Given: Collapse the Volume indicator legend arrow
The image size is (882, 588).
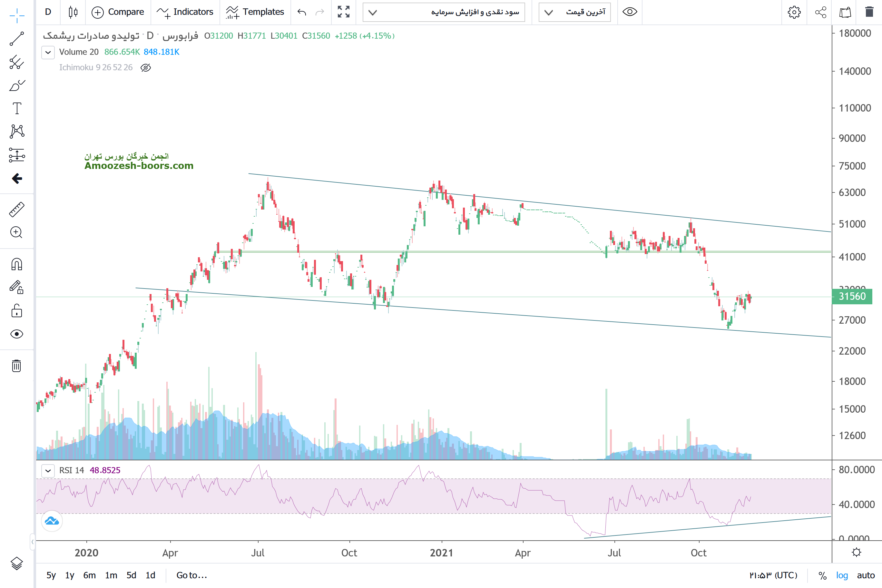Looking at the screenshot, I should (48, 52).
